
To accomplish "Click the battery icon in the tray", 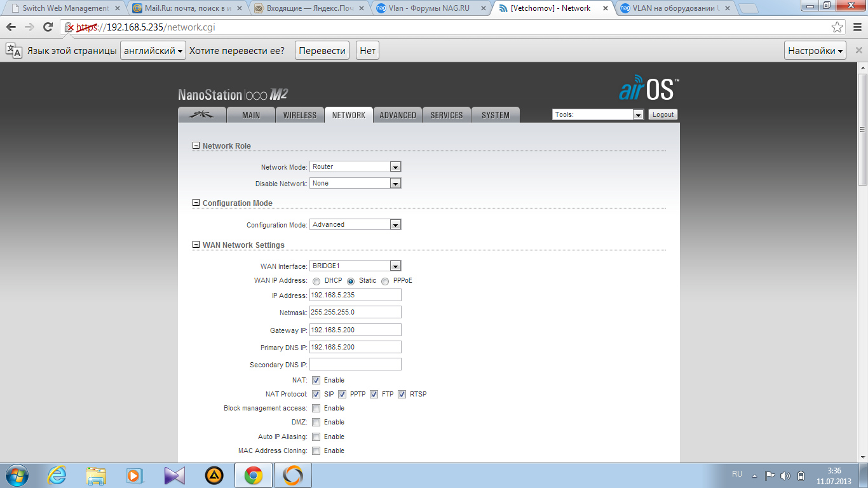I will coord(801,475).
